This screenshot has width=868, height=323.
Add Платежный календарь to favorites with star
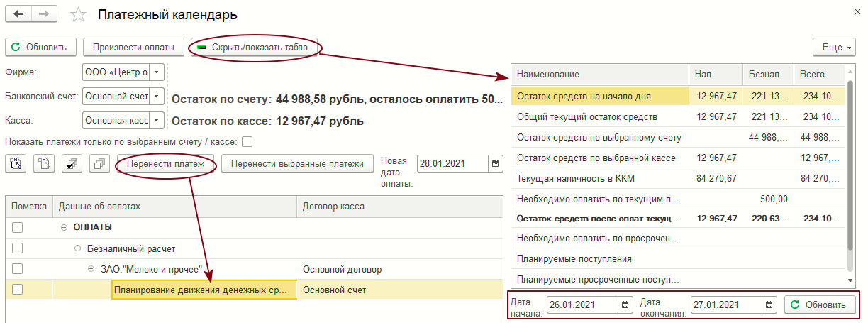79,15
